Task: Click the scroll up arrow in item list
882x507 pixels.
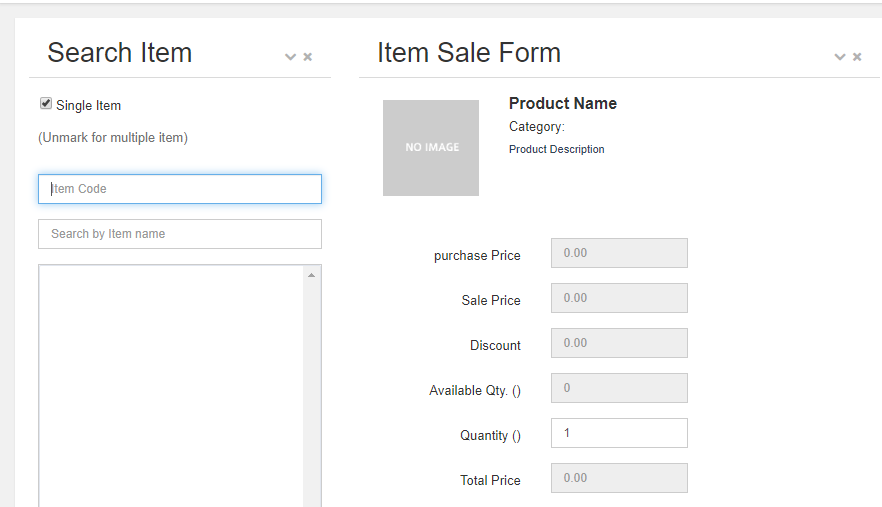Action: tap(312, 275)
